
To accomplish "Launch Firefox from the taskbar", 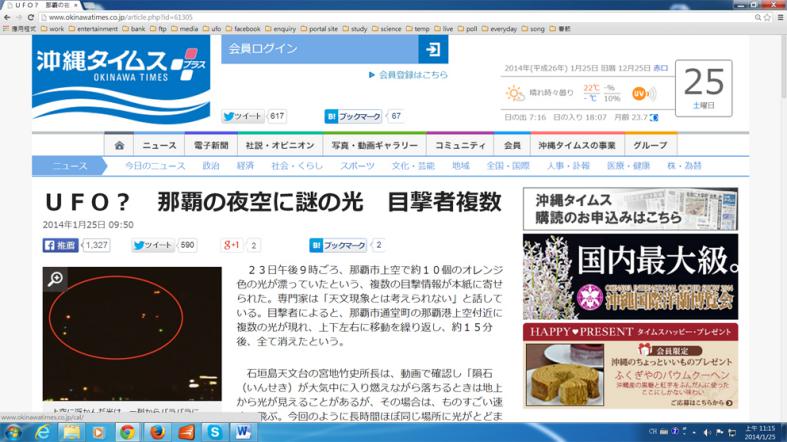I will pos(157,432).
